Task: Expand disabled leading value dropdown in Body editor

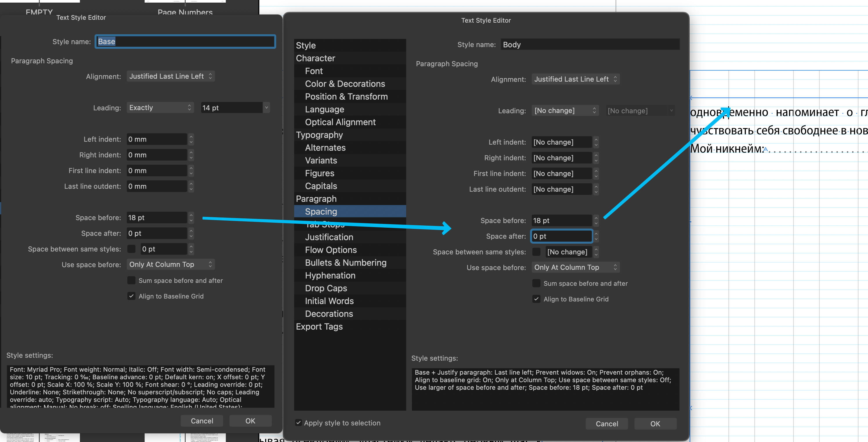Action: click(671, 110)
